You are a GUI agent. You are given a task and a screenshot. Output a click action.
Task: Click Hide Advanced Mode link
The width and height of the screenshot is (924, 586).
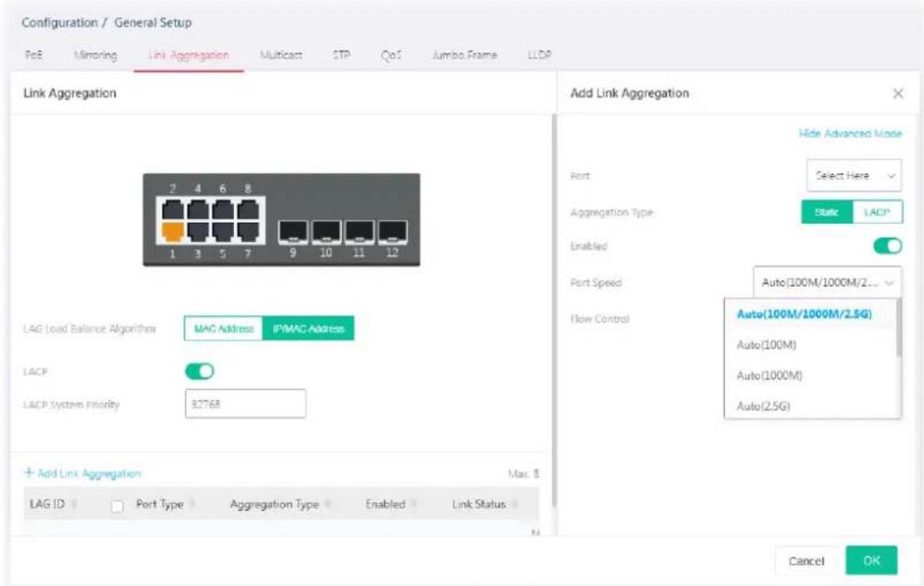850,134
